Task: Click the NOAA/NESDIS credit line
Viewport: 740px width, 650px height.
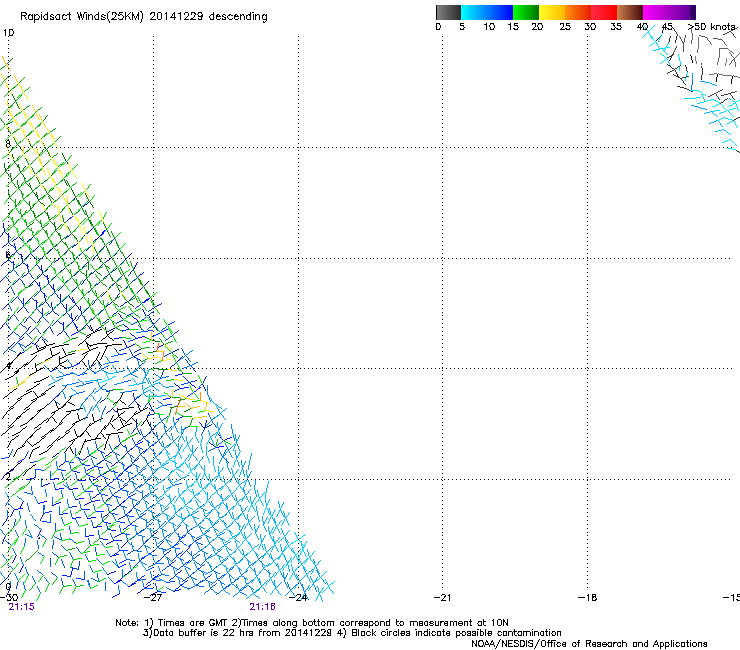Action: [589, 644]
